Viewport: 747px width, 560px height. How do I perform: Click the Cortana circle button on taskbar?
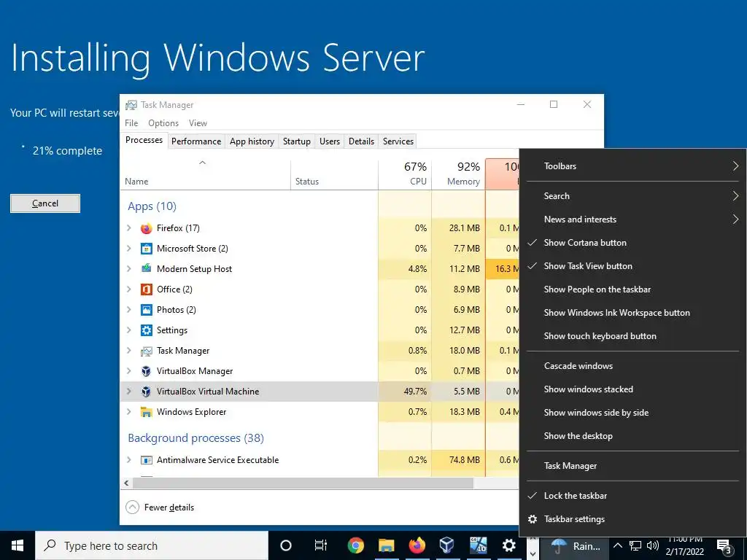tap(286, 545)
